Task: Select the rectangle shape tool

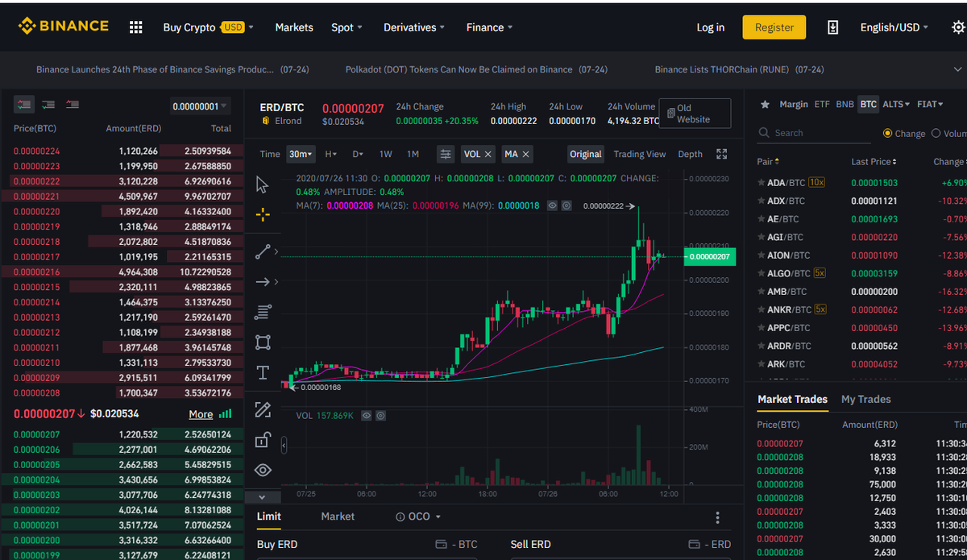Action: pos(263,342)
